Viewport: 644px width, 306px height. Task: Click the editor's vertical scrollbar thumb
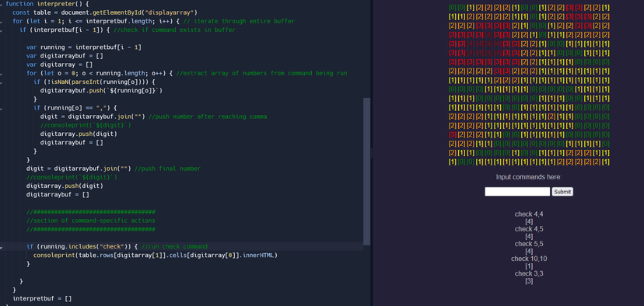367,172
